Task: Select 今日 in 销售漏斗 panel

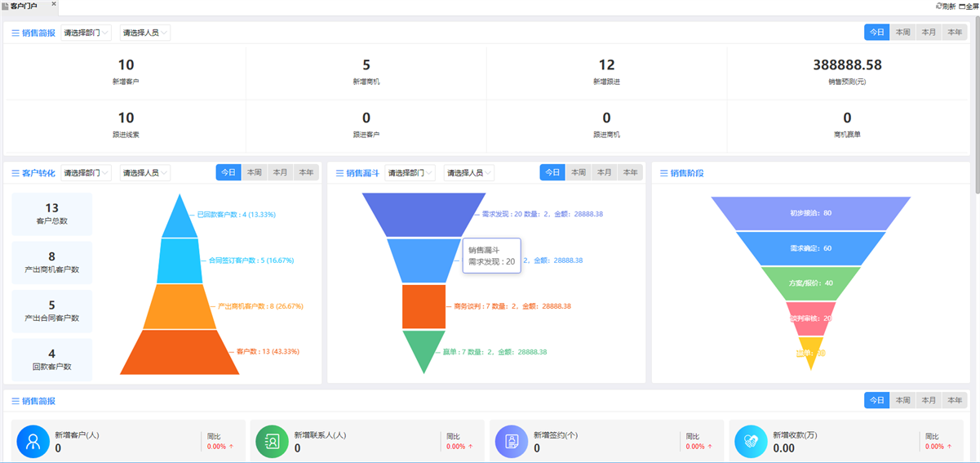Action: tap(552, 173)
